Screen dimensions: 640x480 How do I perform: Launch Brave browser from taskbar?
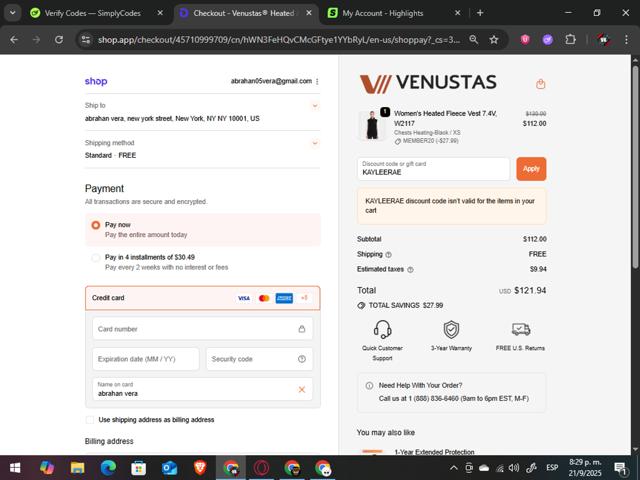[200, 468]
